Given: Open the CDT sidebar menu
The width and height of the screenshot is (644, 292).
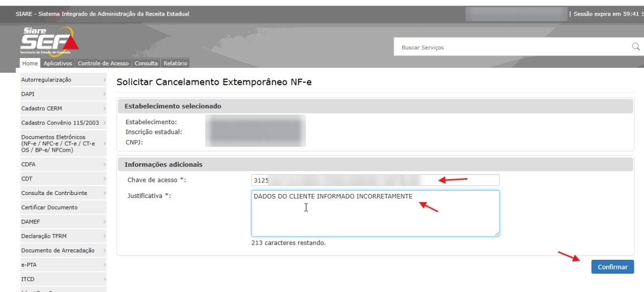Looking at the screenshot, I should point(63,179).
